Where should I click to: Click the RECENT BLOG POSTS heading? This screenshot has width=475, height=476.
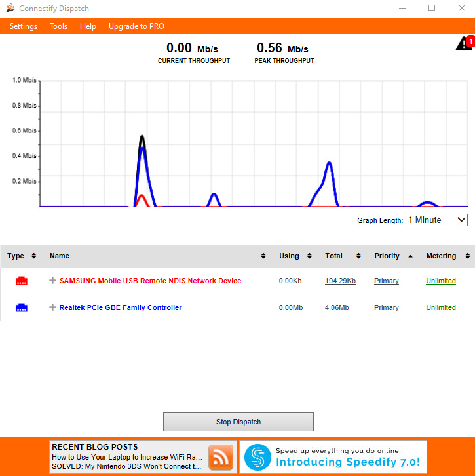coord(94,447)
